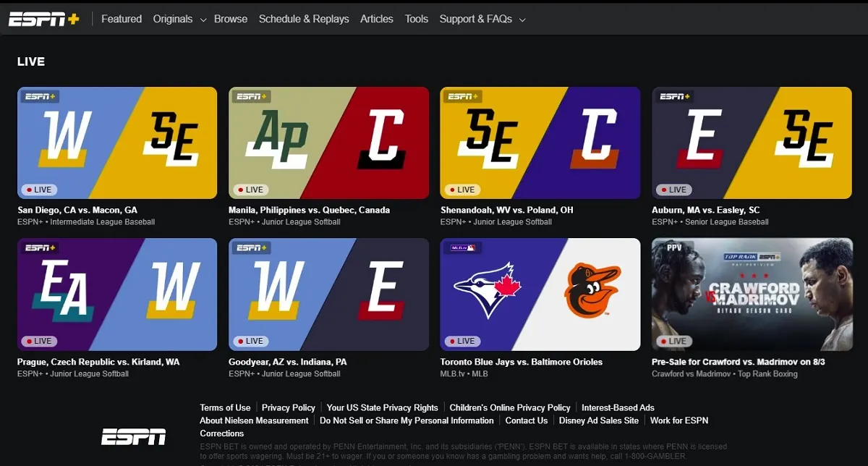This screenshot has height=466, width=868.
Task: Click the Baltimore Orioles team logo
Action: click(593, 291)
